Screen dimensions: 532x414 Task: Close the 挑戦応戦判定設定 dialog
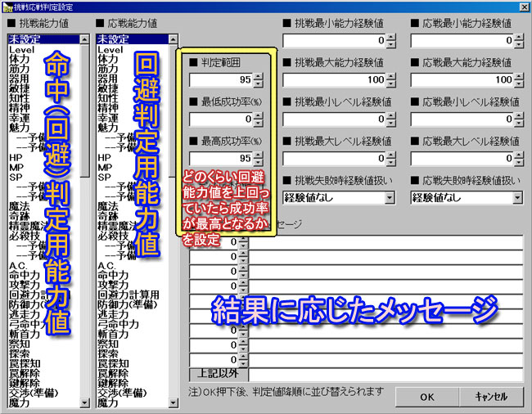(x=524, y=7)
